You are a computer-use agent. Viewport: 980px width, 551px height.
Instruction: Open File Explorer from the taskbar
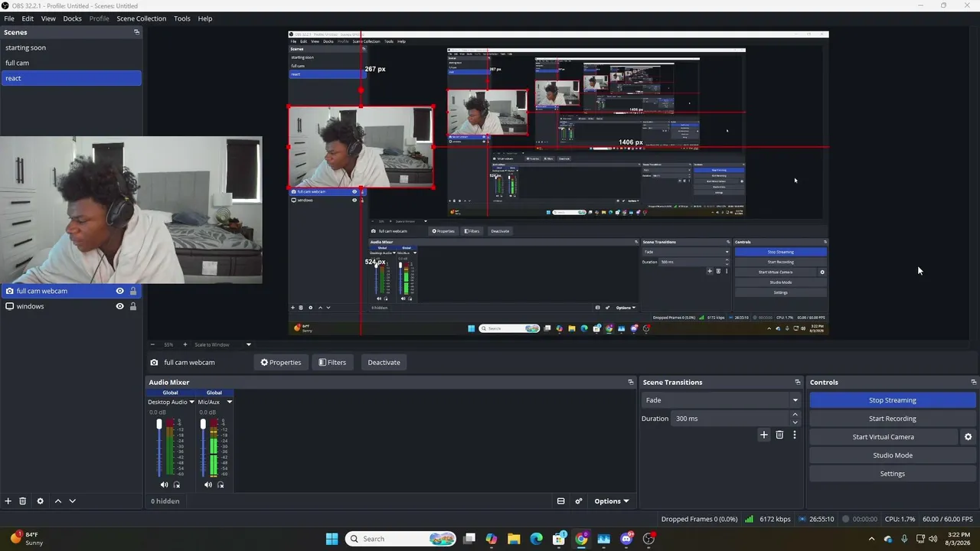[x=514, y=539]
